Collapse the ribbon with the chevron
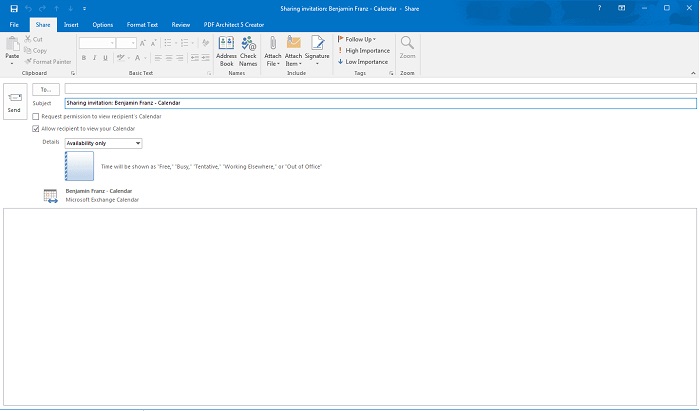This screenshot has height=411, width=700. pyautogui.click(x=693, y=73)
